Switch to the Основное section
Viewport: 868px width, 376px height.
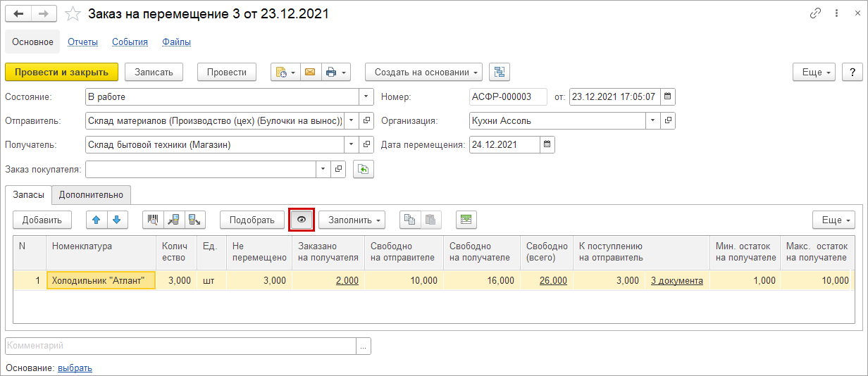click(33, 42)
